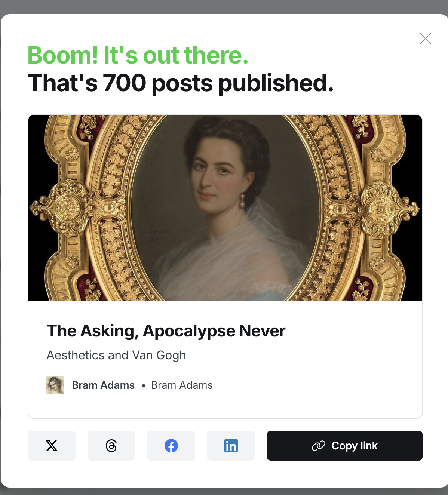Click the gold rosette on the frame's right side
Image resolution: width=448 pixels, height=495 pixels.
coord(381,208)
